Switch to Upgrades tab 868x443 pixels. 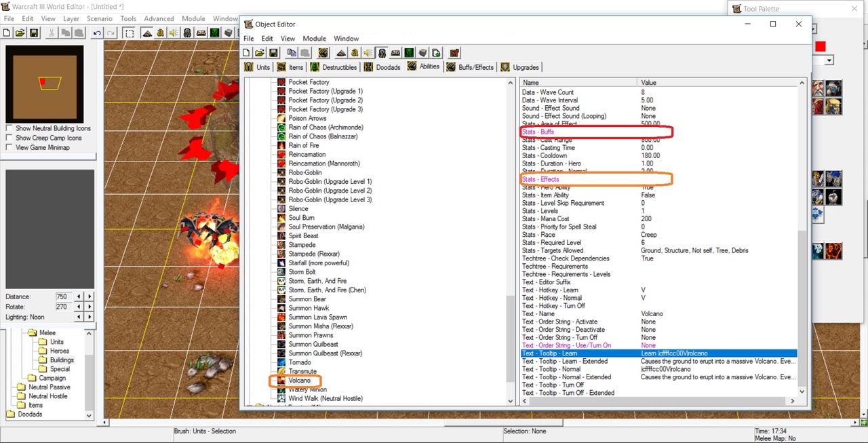click(x=520, y=67)
